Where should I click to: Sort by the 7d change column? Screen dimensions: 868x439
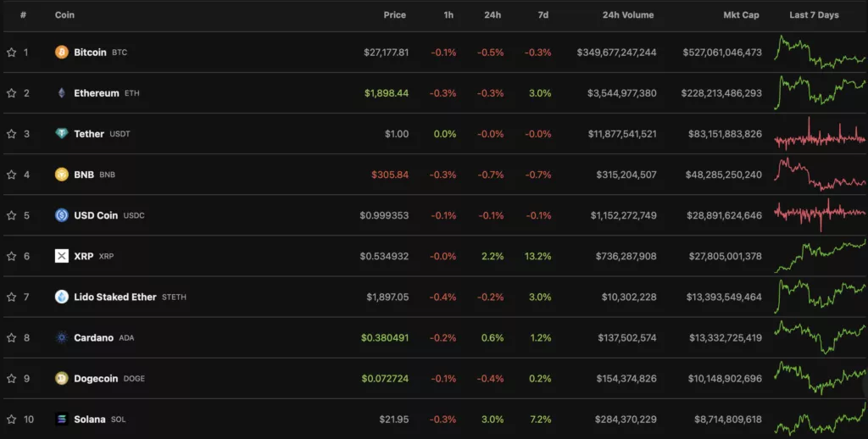pyautogui.click(x=543, y=15)
